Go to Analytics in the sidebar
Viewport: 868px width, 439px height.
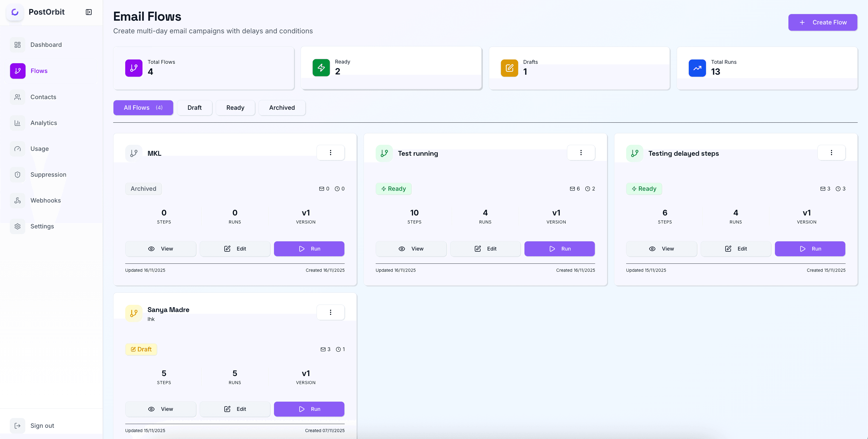(43, 123)
